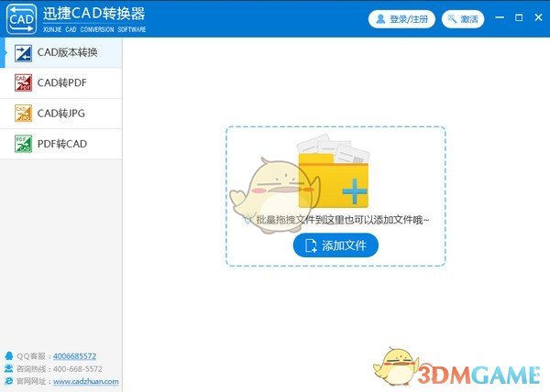Open the www.cadzhuan.com website link

(x=86, y=381)
